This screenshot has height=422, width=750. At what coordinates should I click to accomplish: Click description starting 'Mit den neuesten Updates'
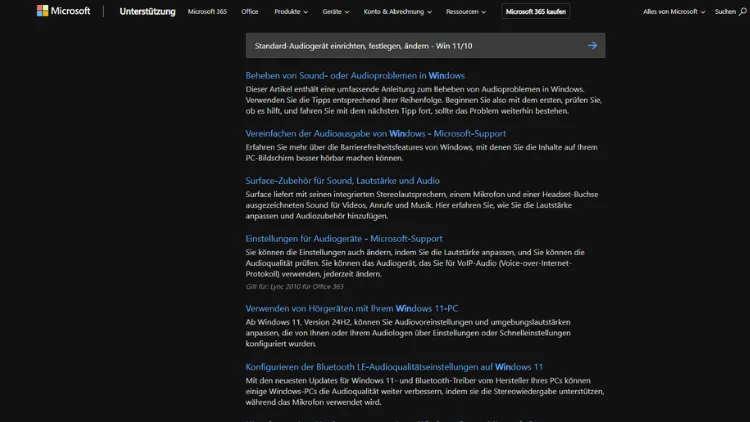coord(425,391)
